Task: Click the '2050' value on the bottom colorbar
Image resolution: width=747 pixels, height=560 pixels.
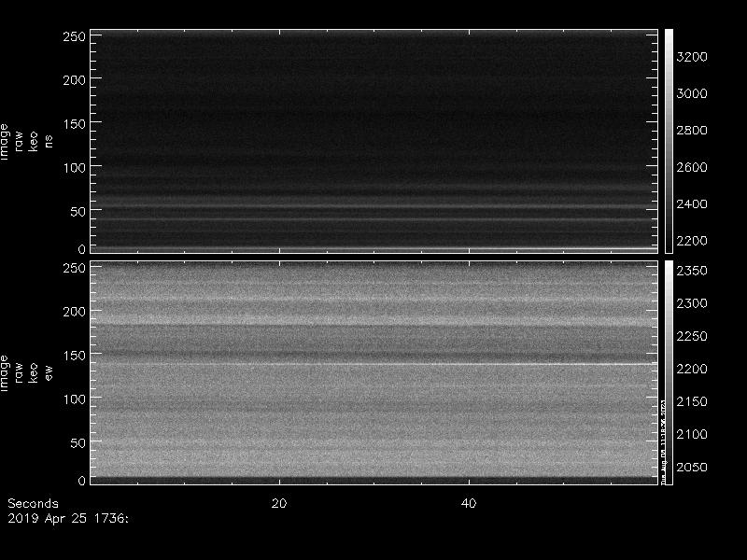Action: pos(692,468)
